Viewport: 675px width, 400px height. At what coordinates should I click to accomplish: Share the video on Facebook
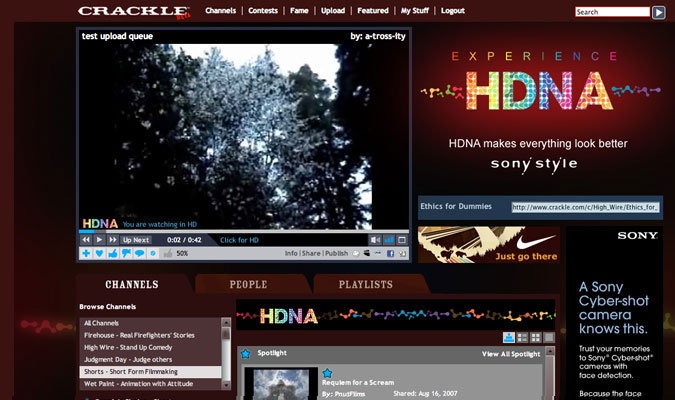pyautogui.click(x=390, y=253)
